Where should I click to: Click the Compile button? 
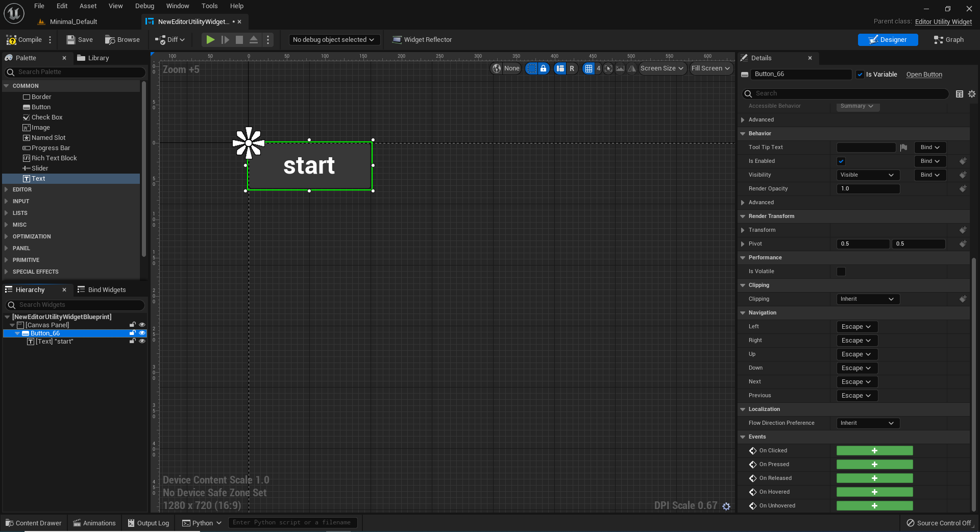coord(27,39)
